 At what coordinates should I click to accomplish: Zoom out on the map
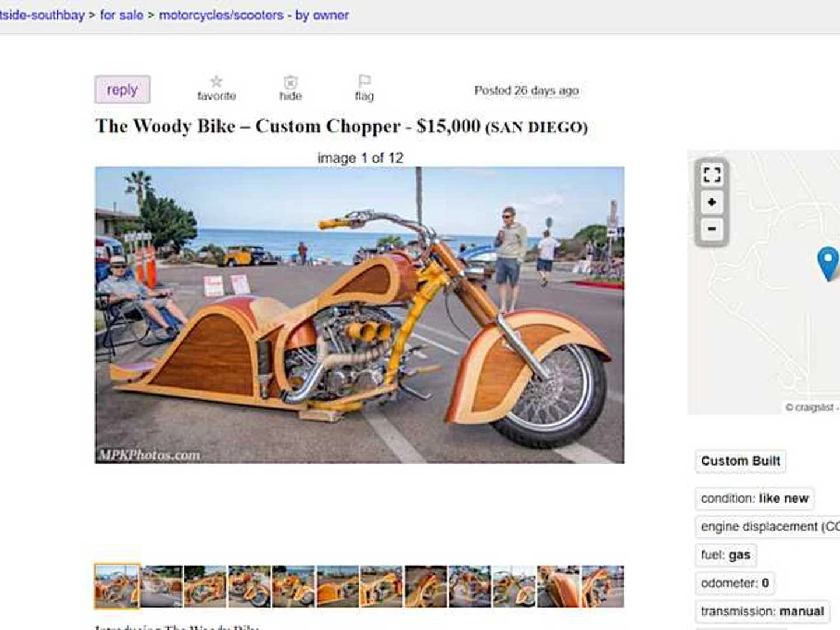[x=712, y=229]
